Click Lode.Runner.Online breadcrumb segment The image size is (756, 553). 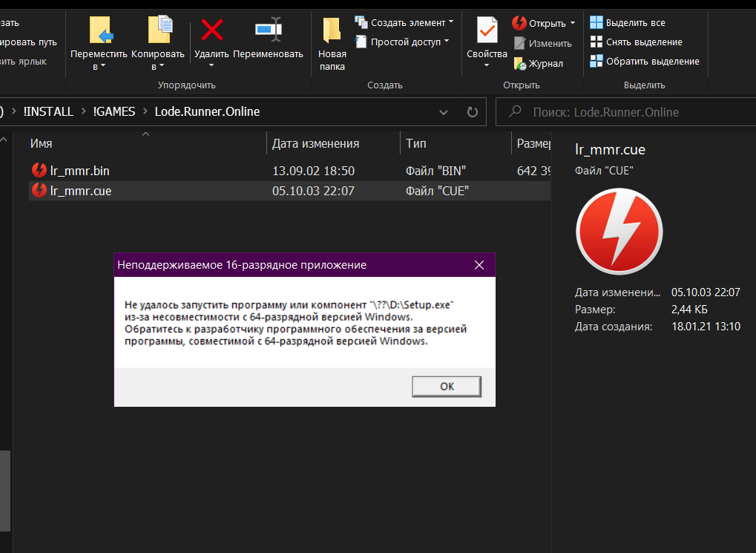tap(207, 111)
